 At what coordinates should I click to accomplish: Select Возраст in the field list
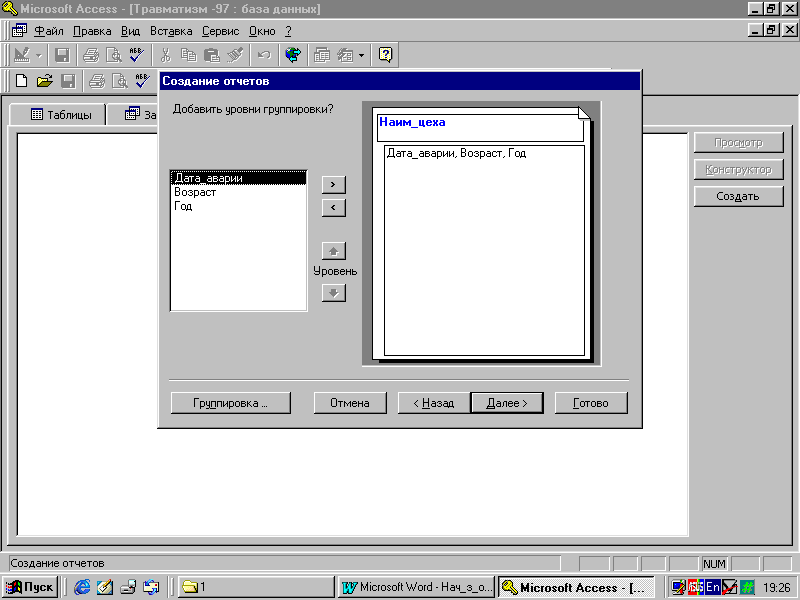coord(238,192)
